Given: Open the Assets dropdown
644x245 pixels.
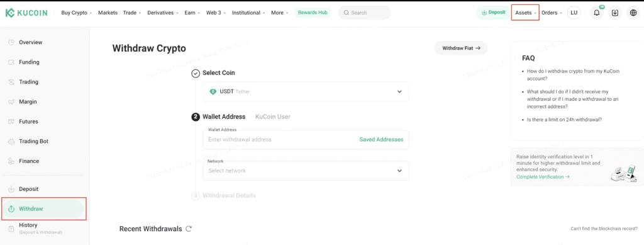Looking at the screenshot, I should (x=525, y=13).
